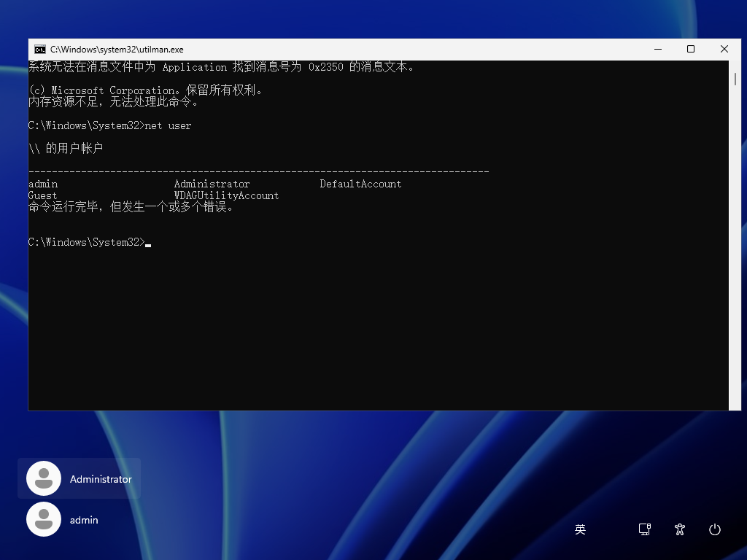Select the Administrator user name label
Screen dimensions: 747x560
[101, 479]
